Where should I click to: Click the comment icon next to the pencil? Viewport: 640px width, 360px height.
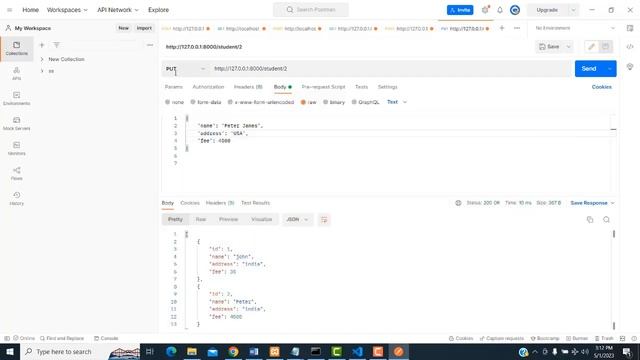[605, 47]
